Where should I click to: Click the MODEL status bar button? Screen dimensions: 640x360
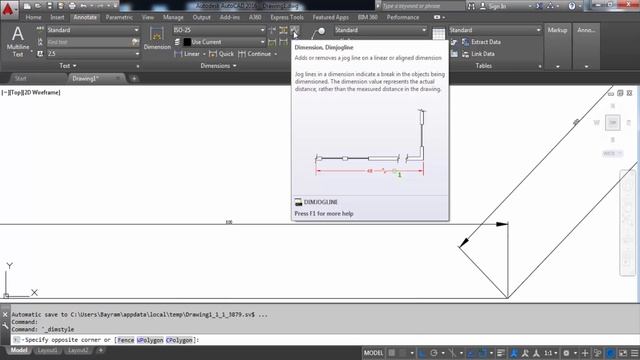point(373,353)
